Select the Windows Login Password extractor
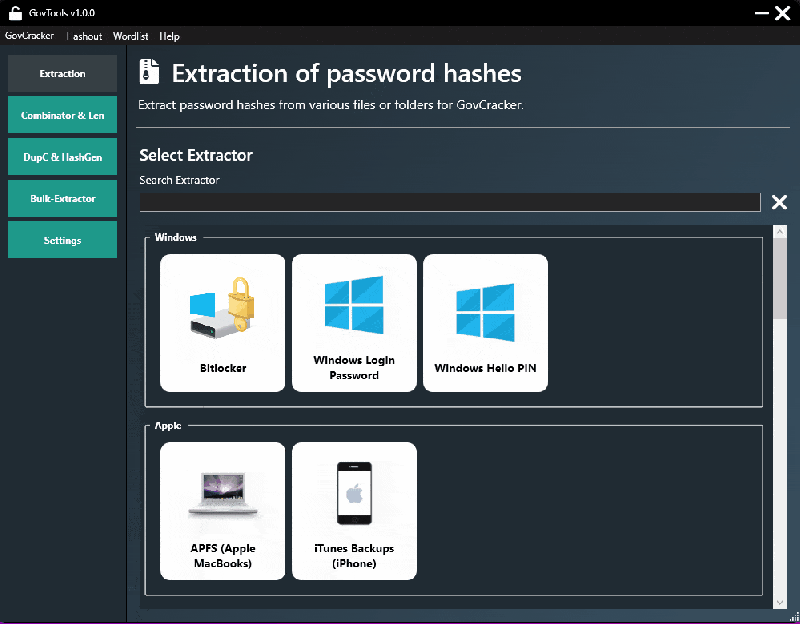 [354, 323]
